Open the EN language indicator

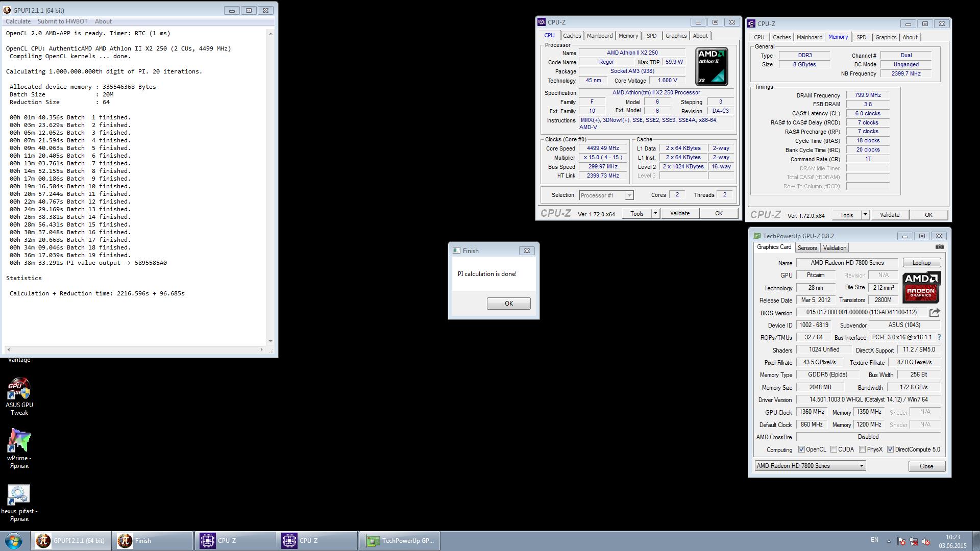click(x=874, y=540)
